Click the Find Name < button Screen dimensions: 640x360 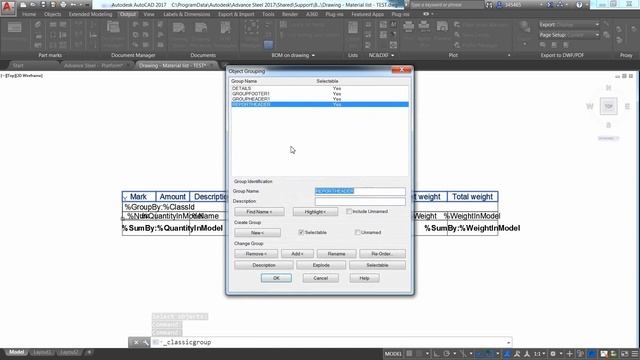pyautogui.click(x=259, y=211)
